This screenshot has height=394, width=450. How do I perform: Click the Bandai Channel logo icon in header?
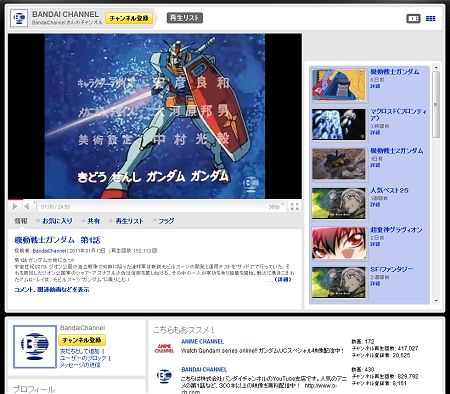(x=19, y=18)
